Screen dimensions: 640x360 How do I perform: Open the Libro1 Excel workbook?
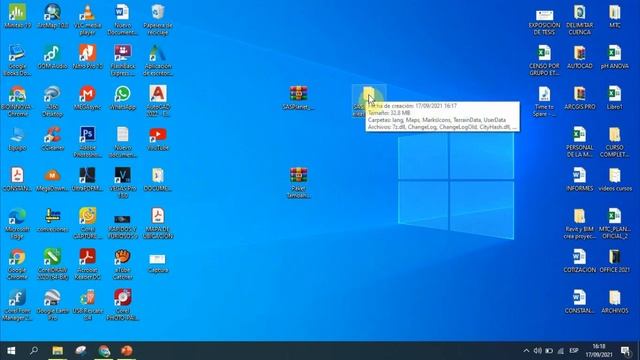[615, 98]
